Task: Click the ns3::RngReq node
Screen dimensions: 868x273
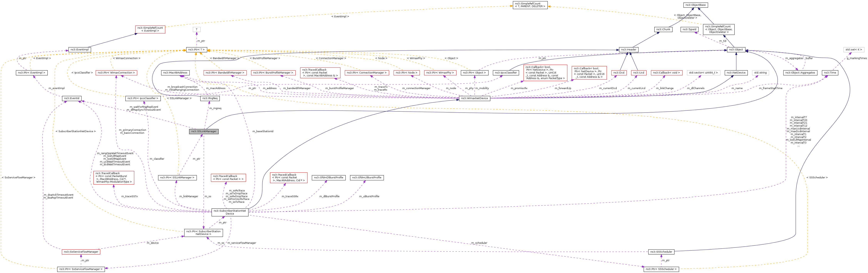Action: [x=210, y=99]
